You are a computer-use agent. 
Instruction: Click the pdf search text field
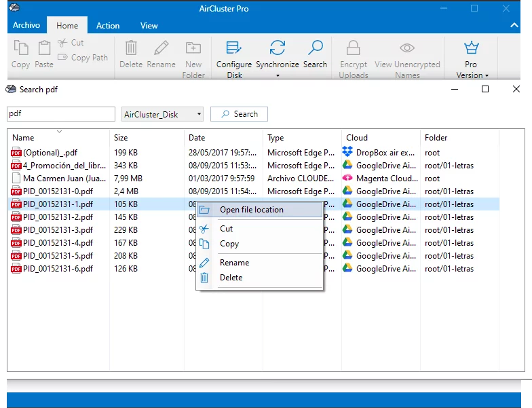(61, 114)
